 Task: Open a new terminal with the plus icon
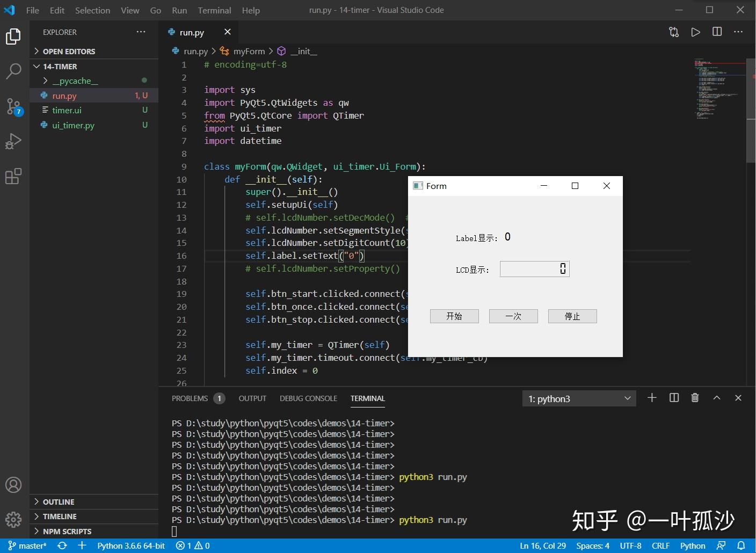pyautogui.click(x=652, y=398)
